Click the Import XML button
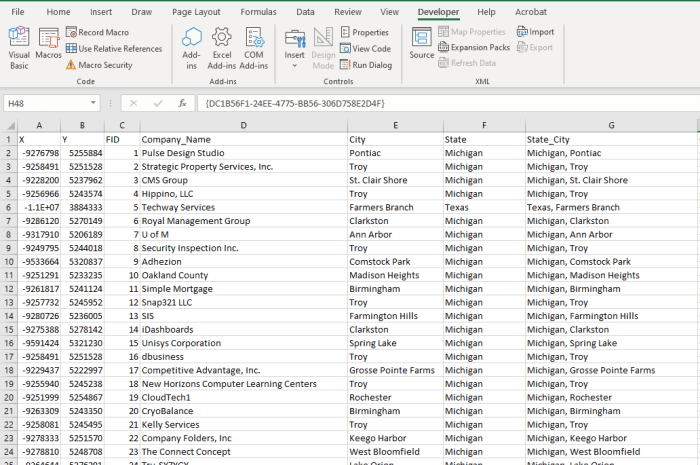The image size is (700, 465). click(535, 32)
